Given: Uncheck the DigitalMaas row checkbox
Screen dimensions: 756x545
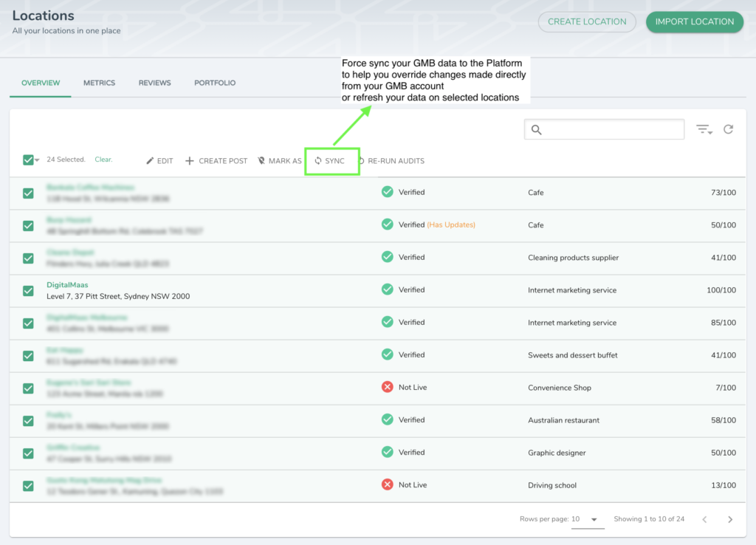Looking at the screenshot, I should click(x=29, y=291).
